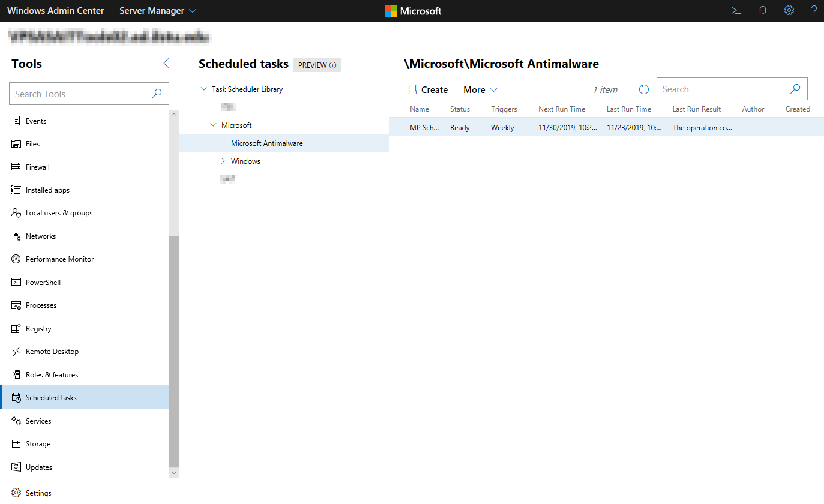The width and height of the screenshot is (824, 504).
Task: Collapse the Task Scheduler Library node
Action: [203, 89]
